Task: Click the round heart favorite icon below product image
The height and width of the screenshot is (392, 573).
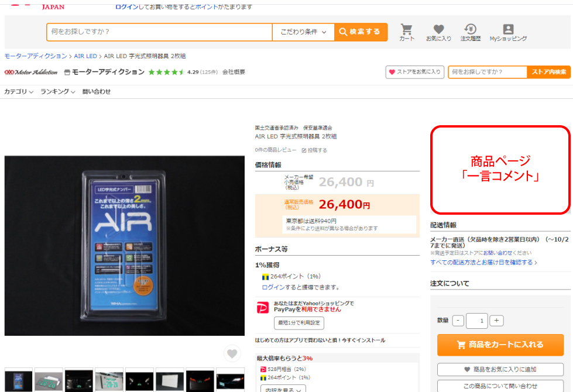Action: (x=232, y=353)
